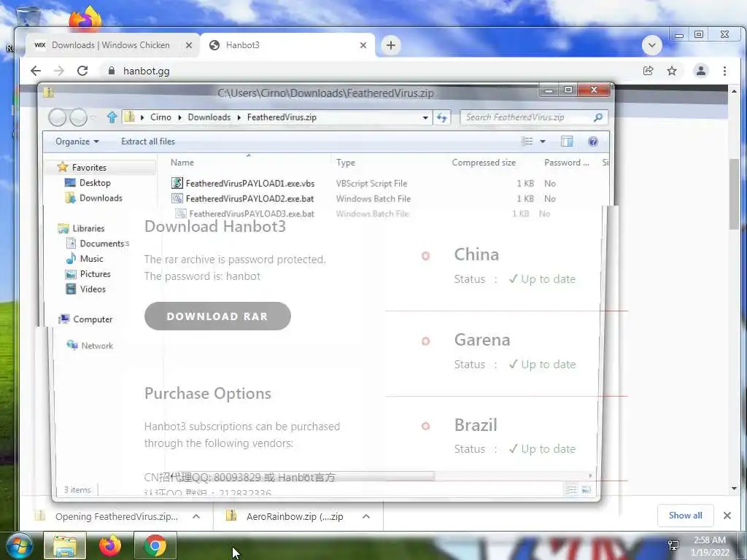The image size is (747, 560).
Task: Open Firefox from taskbar
Action: (110, 545)
